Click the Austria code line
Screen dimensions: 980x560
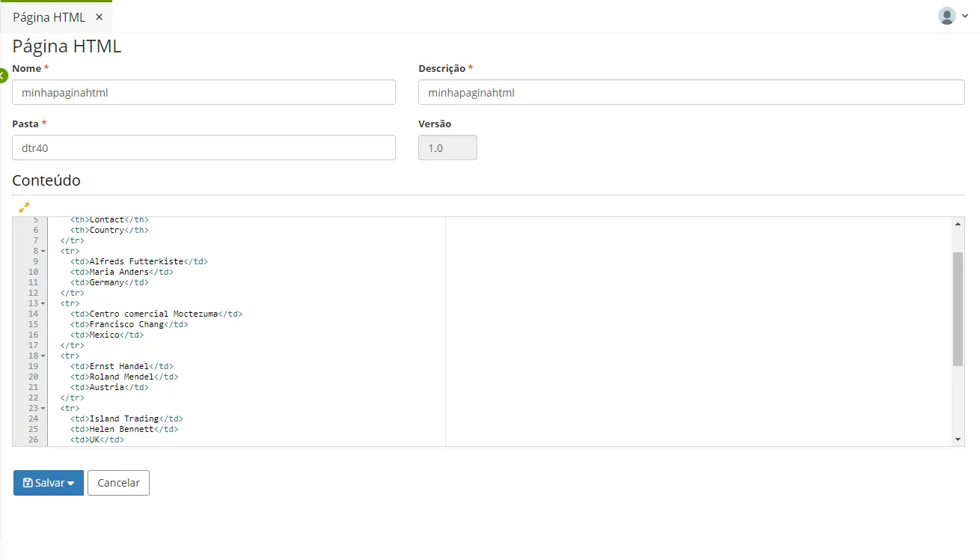[x=110, y=387]
